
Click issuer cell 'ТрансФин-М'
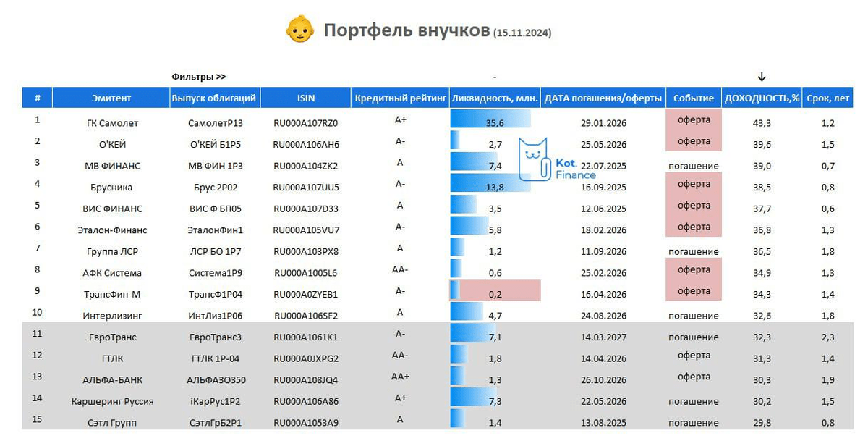(x=111, y=295)
